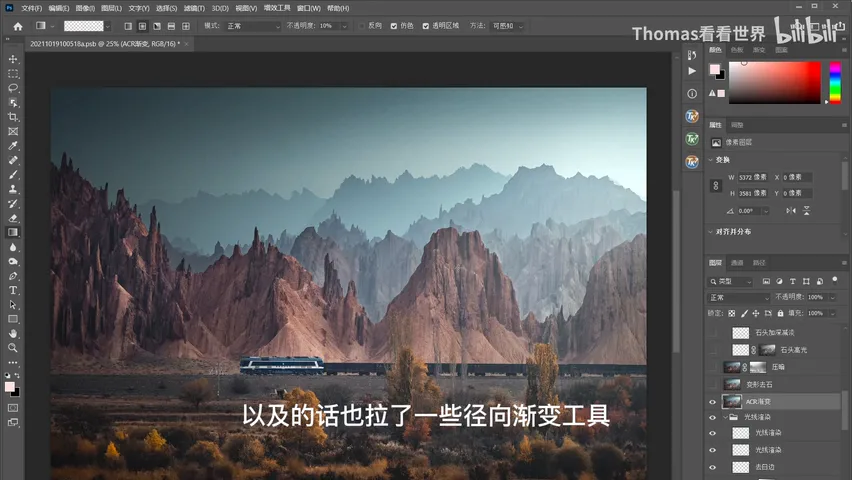Lock transparent pixels icon
Screen dimensions: 852x480
click(732, 314)
